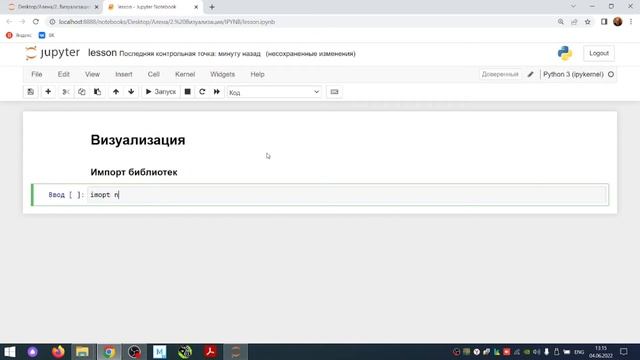640x360 pixels.
Task: Open the View menu
Action: coord(92,74)
